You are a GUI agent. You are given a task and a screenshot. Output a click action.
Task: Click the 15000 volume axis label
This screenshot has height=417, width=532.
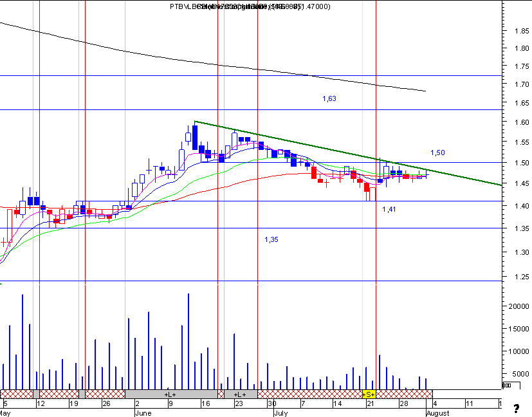click(518, 329)
